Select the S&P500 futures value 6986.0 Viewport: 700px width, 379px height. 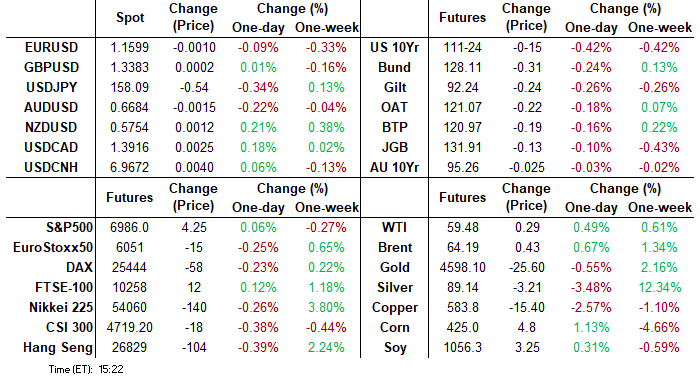tap(129, 228)
